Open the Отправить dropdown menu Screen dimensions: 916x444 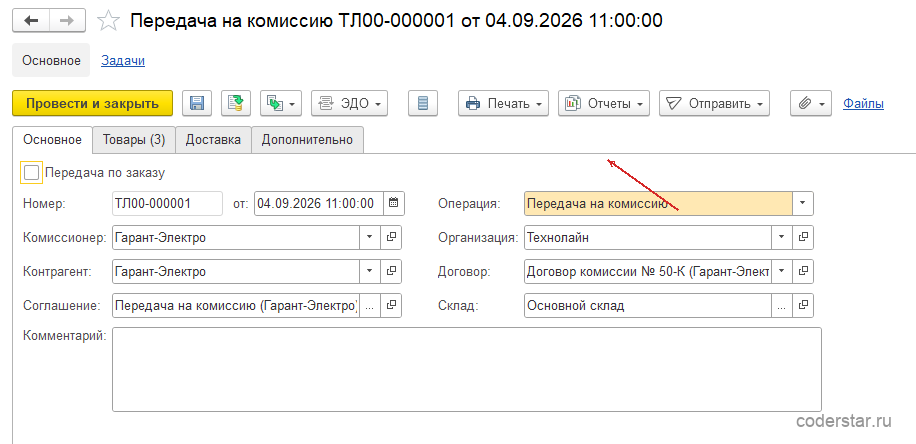[714, 104]
